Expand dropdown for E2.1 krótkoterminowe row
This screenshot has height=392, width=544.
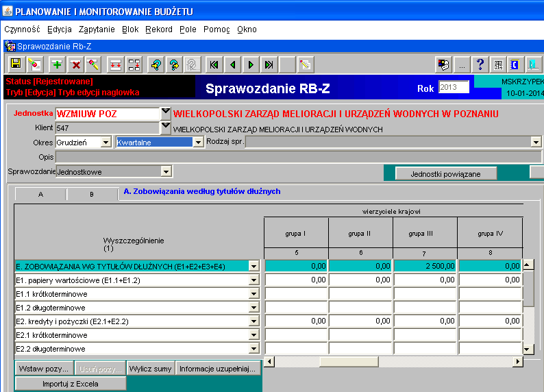coord(254,334)
